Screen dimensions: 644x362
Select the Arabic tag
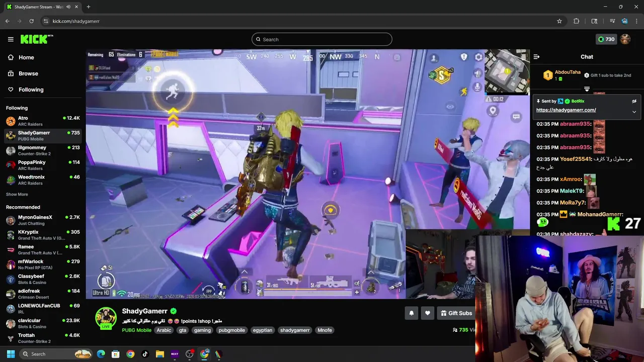click(164, 330)
